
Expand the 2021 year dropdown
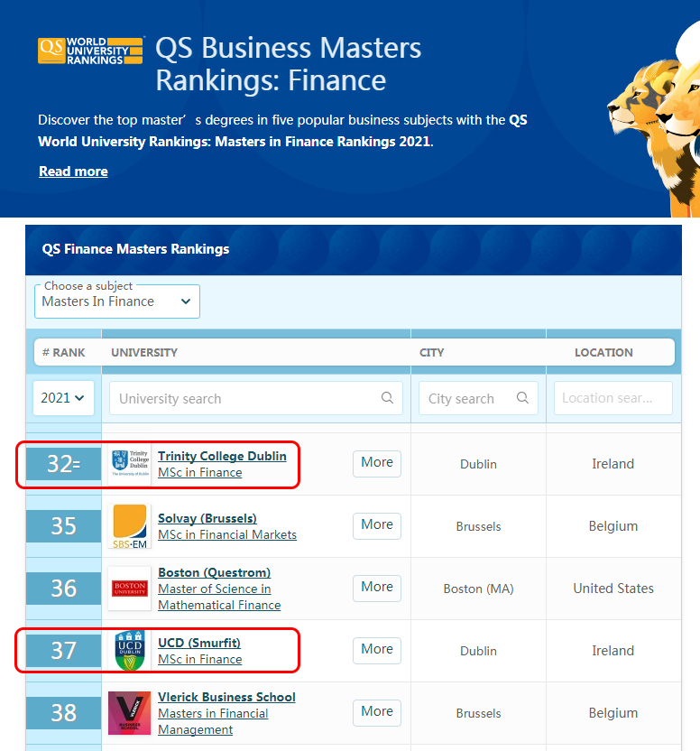(63, 398)
